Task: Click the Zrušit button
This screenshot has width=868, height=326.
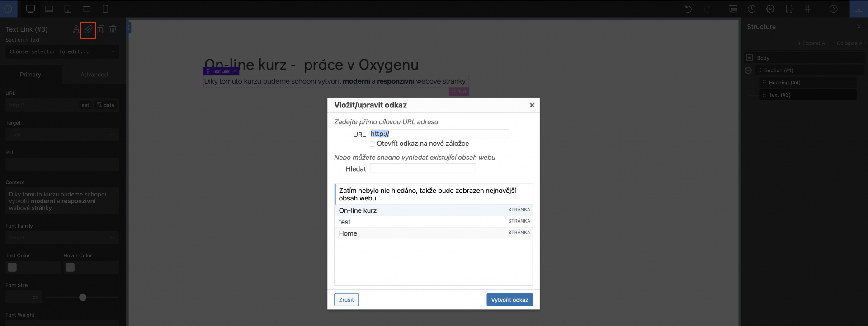Action: pos(346,300)
